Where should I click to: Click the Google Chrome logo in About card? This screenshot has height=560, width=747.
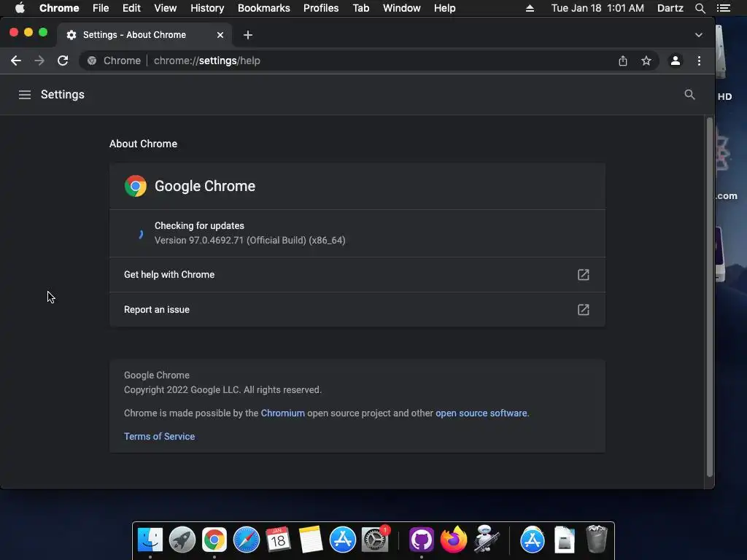tap(135, 186)
